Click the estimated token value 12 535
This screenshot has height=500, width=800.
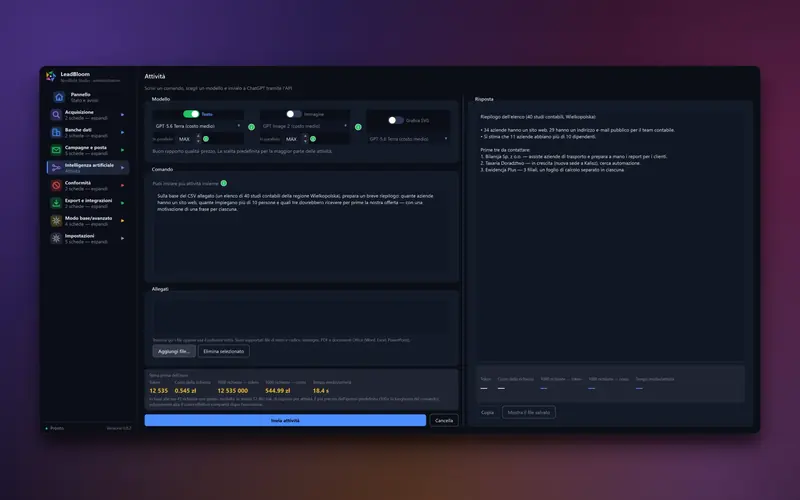tap(159, 391)
